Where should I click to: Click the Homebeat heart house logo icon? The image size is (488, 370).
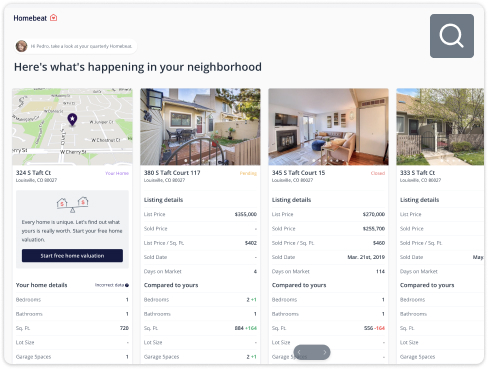[x=53, y=18]
